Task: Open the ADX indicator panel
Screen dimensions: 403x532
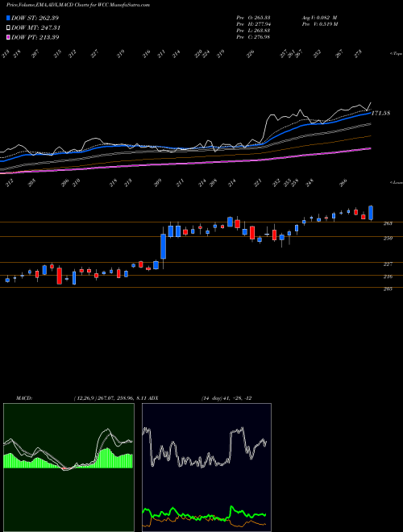Action: pyautogui.click(x=206, y=468)
